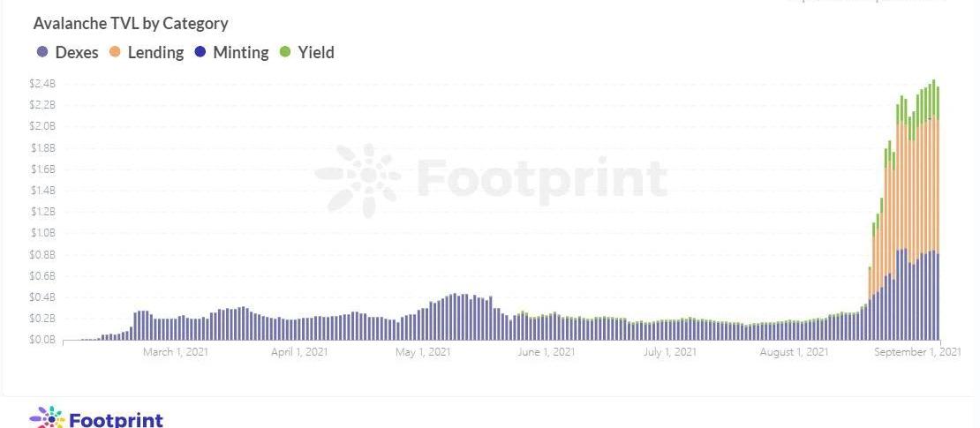Click the Dexes legend color dot
Screen dimensions: 980x428
(42, 52)
